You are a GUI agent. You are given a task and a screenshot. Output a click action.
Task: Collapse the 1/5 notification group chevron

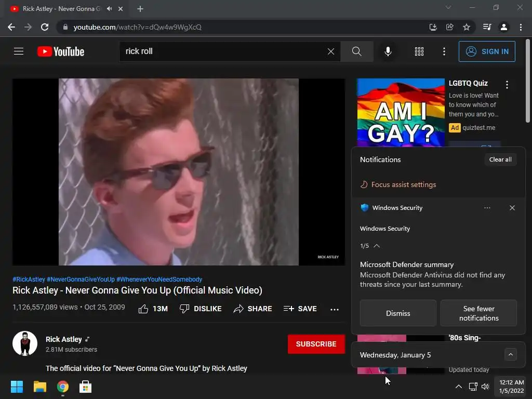(377, 246)
